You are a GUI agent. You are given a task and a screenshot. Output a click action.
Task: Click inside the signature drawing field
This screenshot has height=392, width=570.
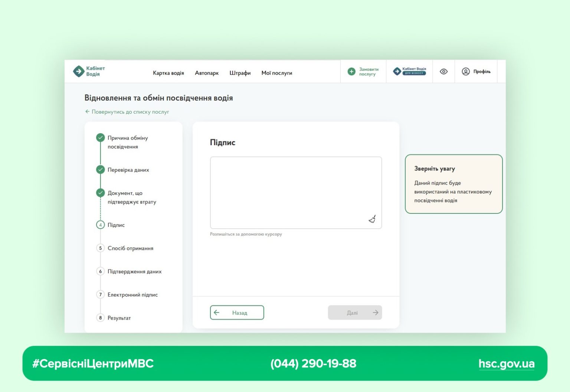pyautogui.click(x=296, y=192)
